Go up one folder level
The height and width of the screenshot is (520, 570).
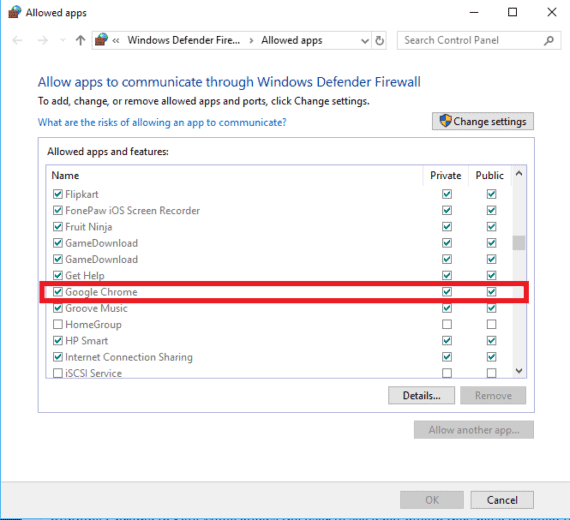click(x=80, y=40)
